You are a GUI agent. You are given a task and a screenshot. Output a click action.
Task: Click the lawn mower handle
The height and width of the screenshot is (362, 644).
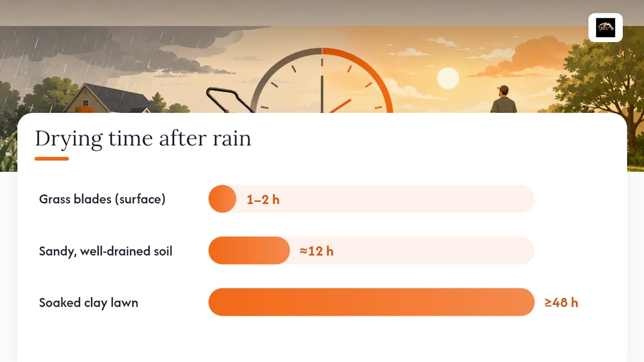(229, 100)
